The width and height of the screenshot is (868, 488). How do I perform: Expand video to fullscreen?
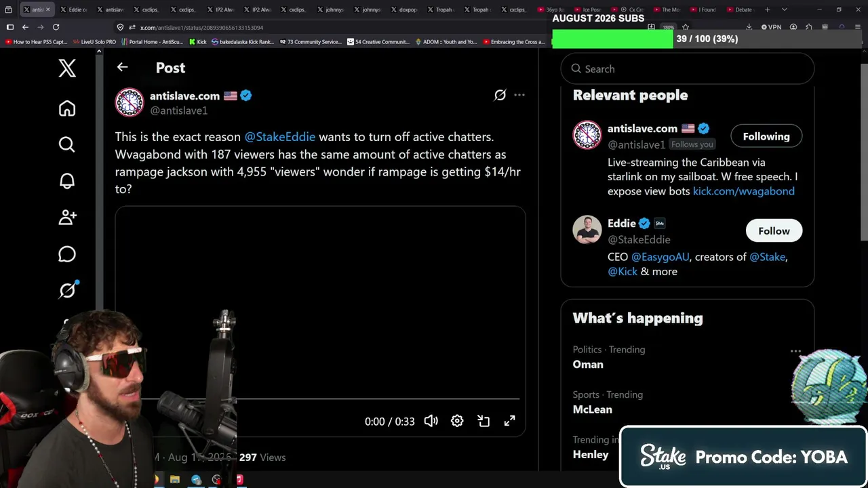click(x=509, y=421)
